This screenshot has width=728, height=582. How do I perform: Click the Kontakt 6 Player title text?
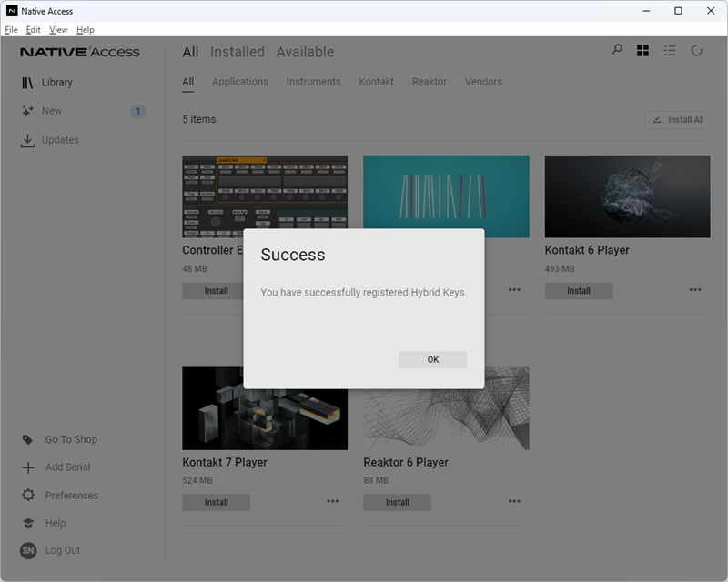[x=587, y=251]
